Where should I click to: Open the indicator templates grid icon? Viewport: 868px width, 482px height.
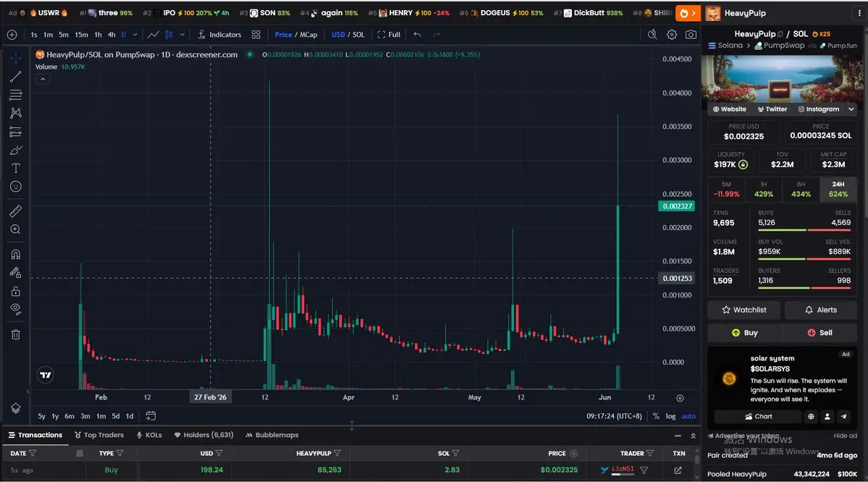[x=256, y=34]
